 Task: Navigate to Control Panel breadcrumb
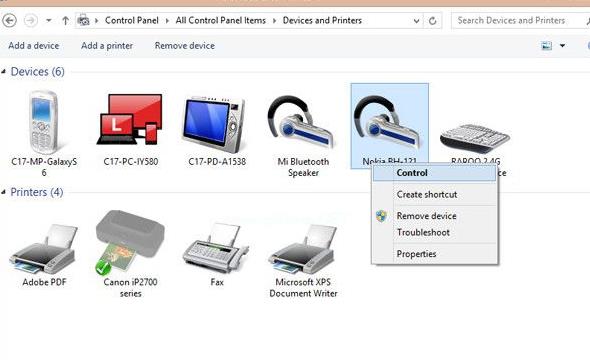(x=132, y=20)
